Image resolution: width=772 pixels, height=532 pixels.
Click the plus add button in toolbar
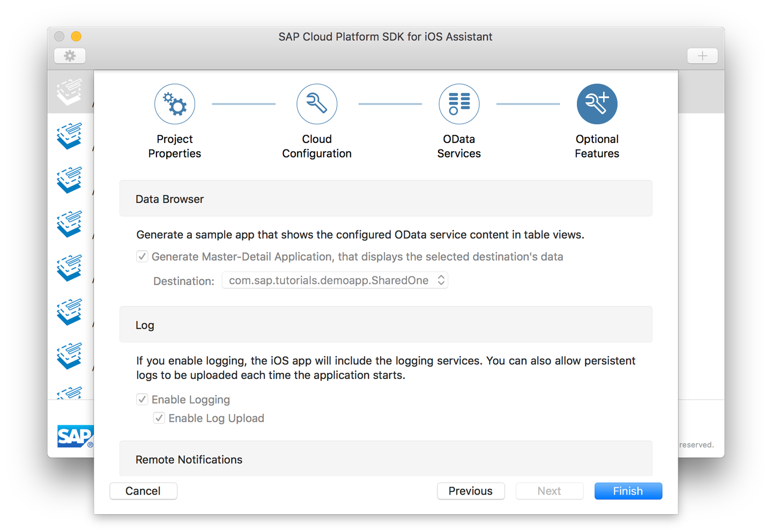point(702,56)
